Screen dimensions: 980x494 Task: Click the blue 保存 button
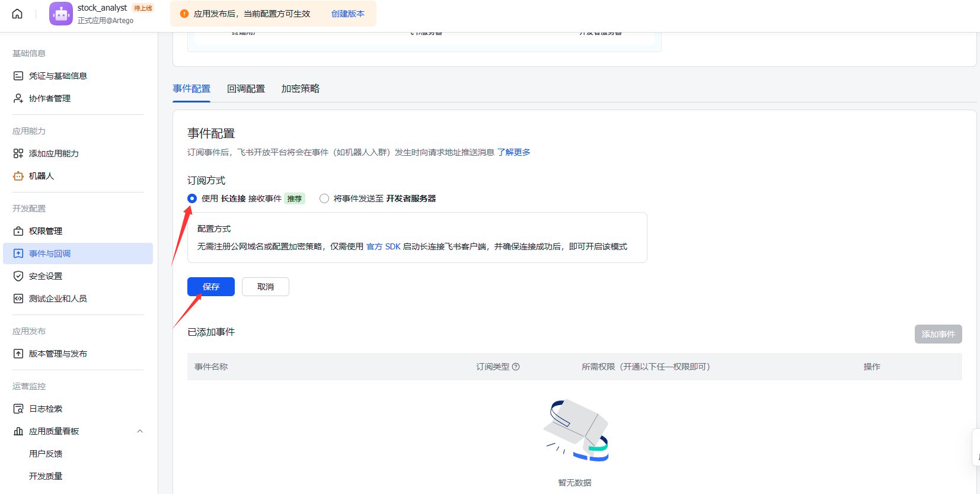coord(211,287)
